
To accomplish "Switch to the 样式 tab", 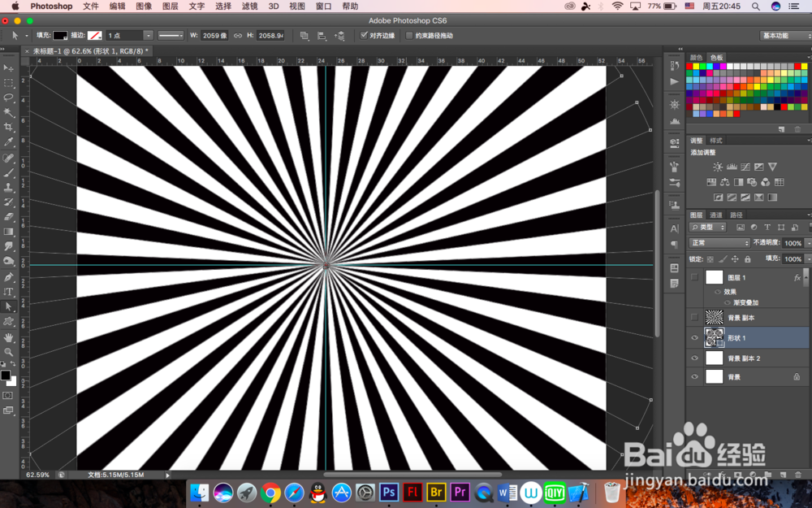I will [716, 141].
